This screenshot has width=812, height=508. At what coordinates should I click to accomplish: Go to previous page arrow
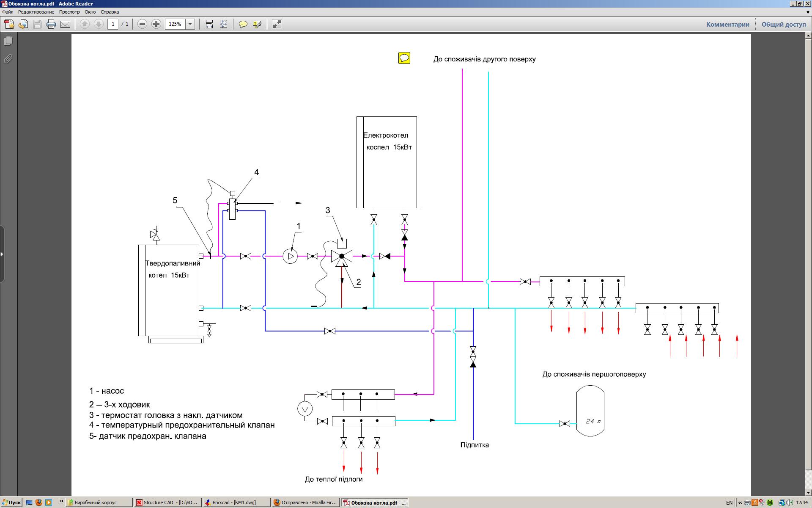85,24
